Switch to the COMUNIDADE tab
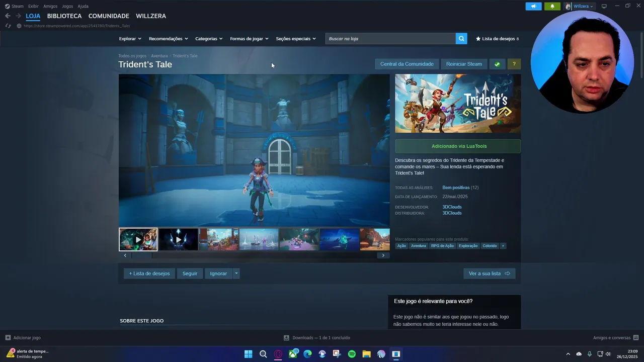Viewport: 644px width, 362px height. pos(109,16)
